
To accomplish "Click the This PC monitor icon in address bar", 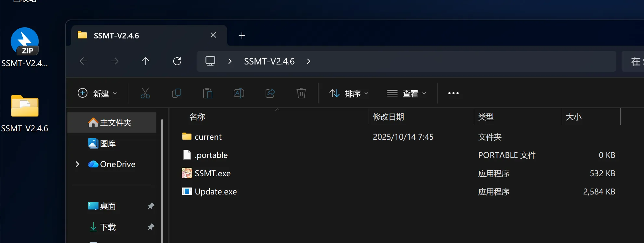I will (x=210, y=61).
